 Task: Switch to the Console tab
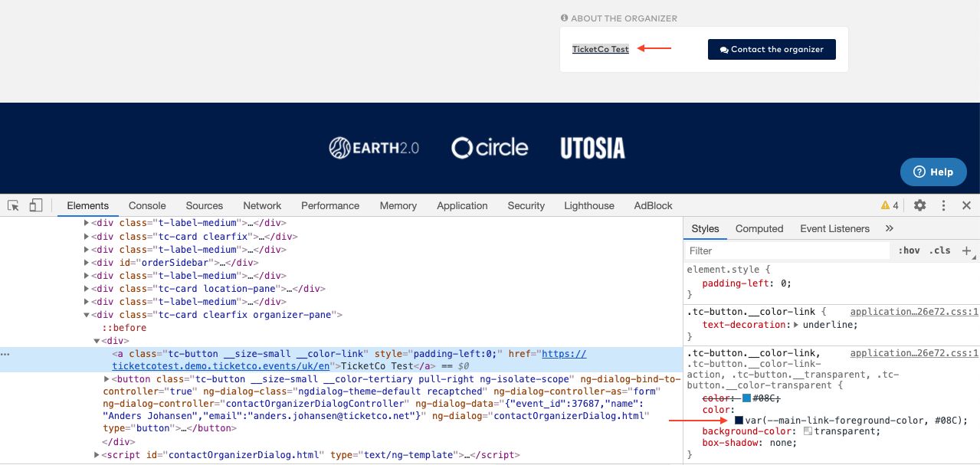pyautogui.click(x=147, y=205)
